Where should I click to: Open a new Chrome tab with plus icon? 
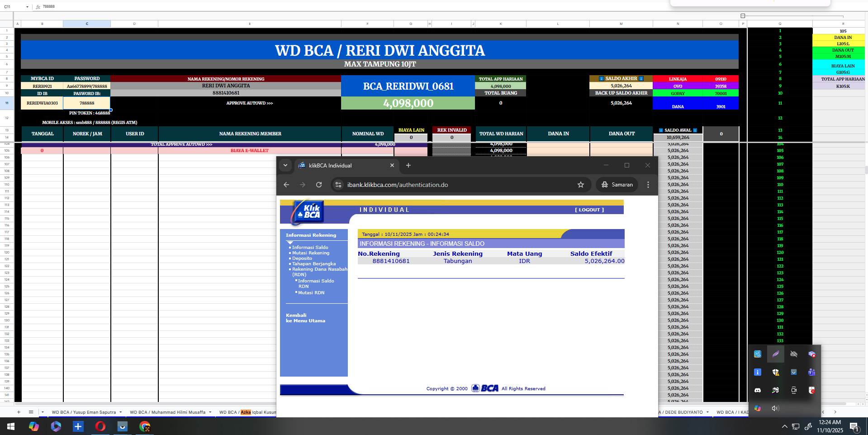pyautogui.click(x=408, y=165)
